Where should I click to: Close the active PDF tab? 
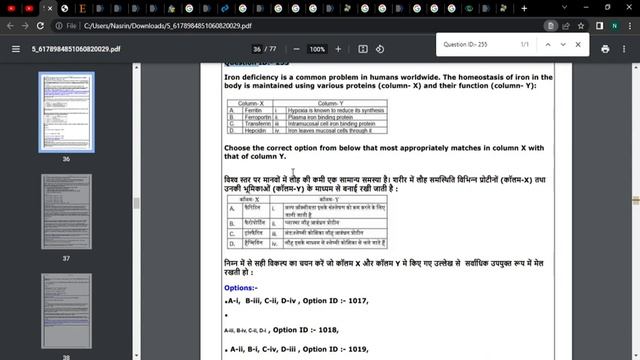[x=50, y=8]
